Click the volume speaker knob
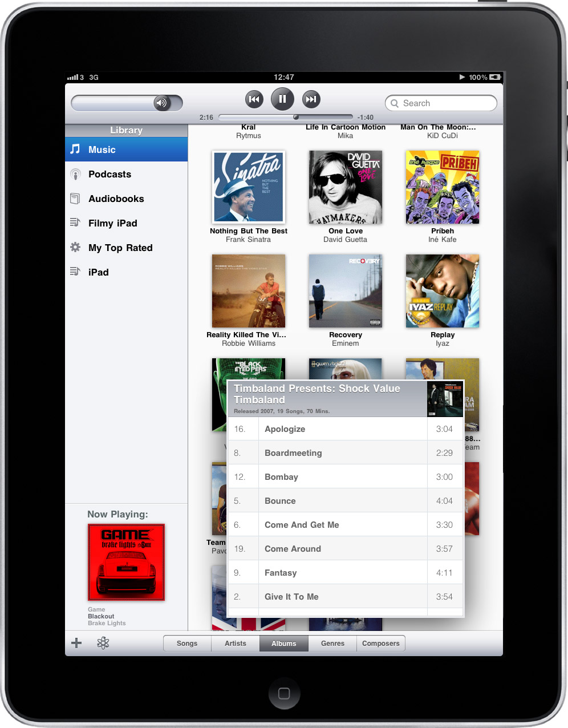 [x=162, y=103]
